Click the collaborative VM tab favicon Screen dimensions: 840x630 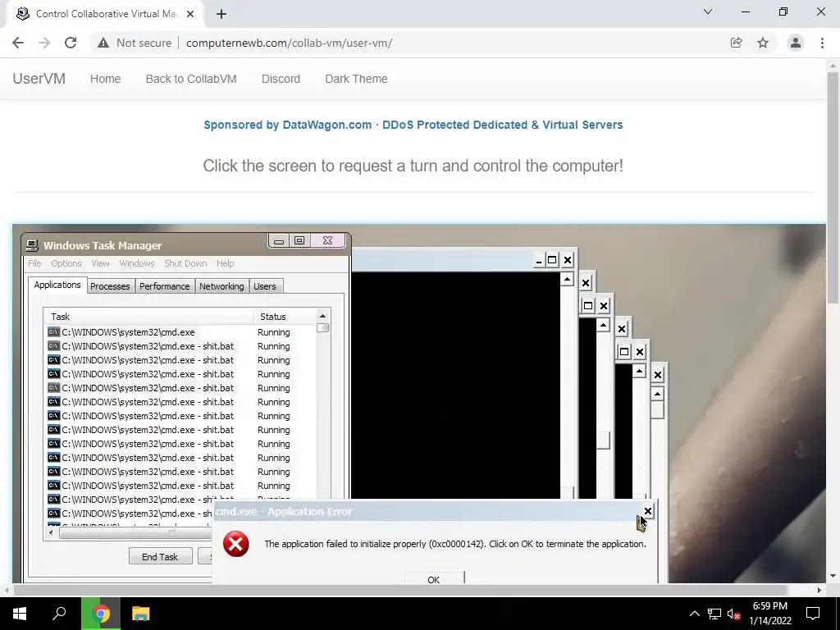coord(22,14)
